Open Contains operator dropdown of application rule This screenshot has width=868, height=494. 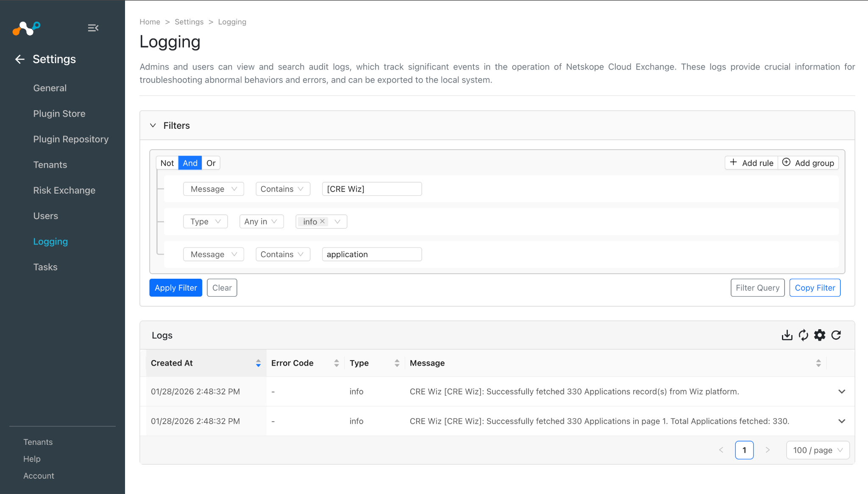tap(283, 254)
